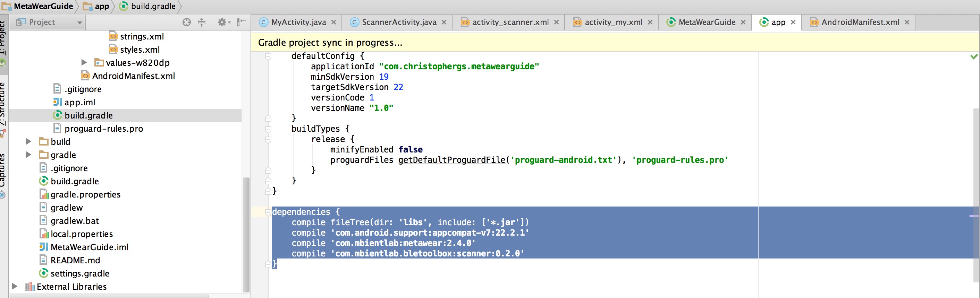This screenshot has width=980, height=298.
Task: Select README.md in the tree
Action: [75, 260]
